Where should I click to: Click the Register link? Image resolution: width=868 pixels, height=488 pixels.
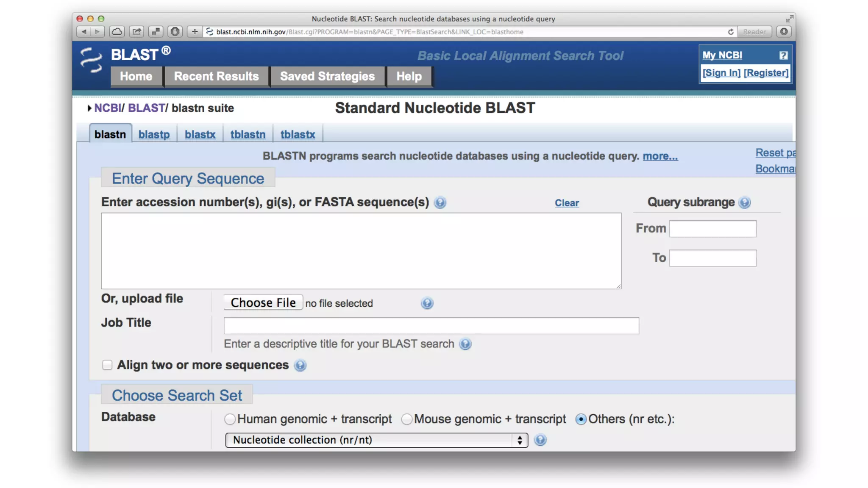pyautogui.click(x=766, y=73)
